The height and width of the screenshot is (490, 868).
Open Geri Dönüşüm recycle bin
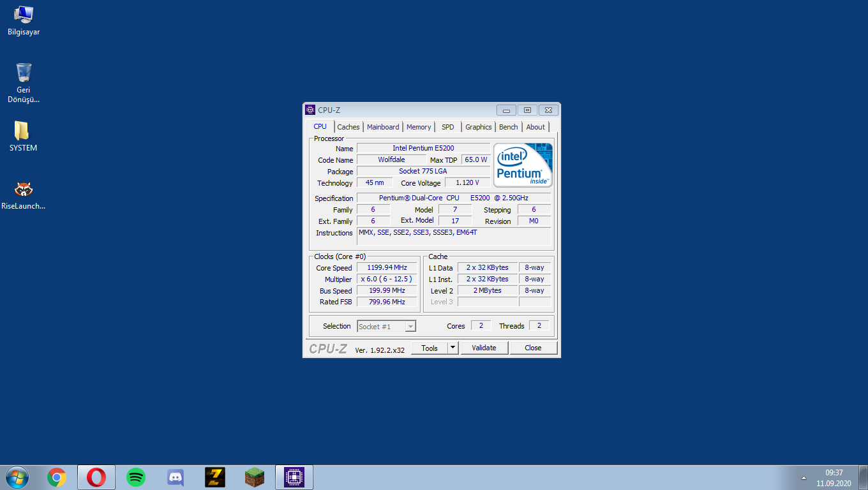(x=23, y=70)
